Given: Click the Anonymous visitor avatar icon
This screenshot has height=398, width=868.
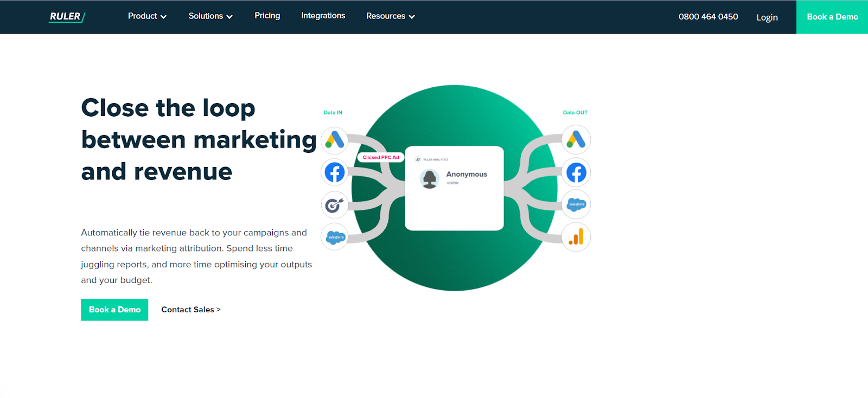Looking at the screenshot, I should click(430, 178).
